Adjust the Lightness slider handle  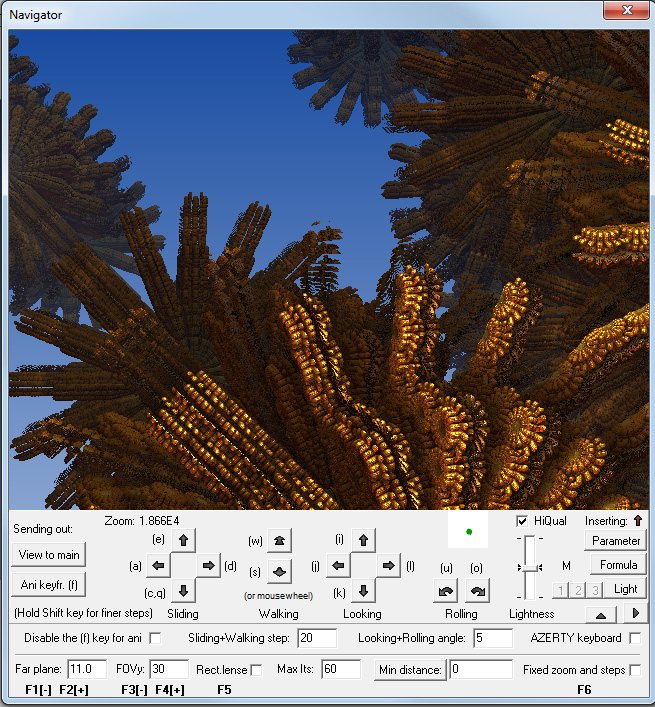528,567
